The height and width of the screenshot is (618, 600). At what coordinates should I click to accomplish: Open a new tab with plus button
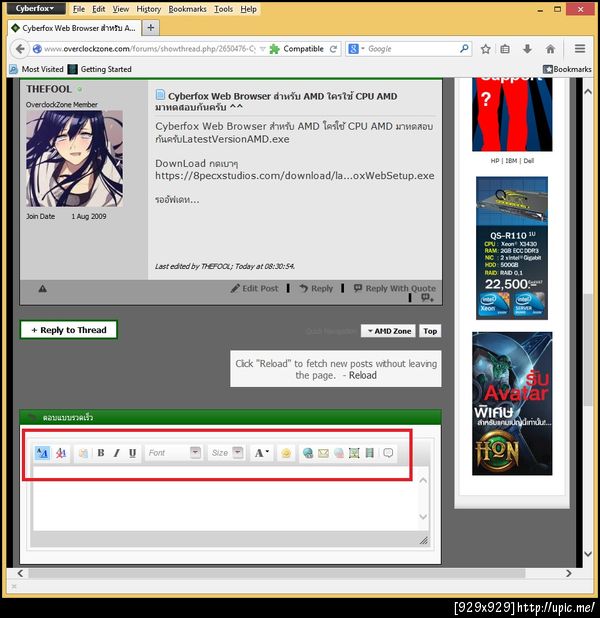click(151, 28)
